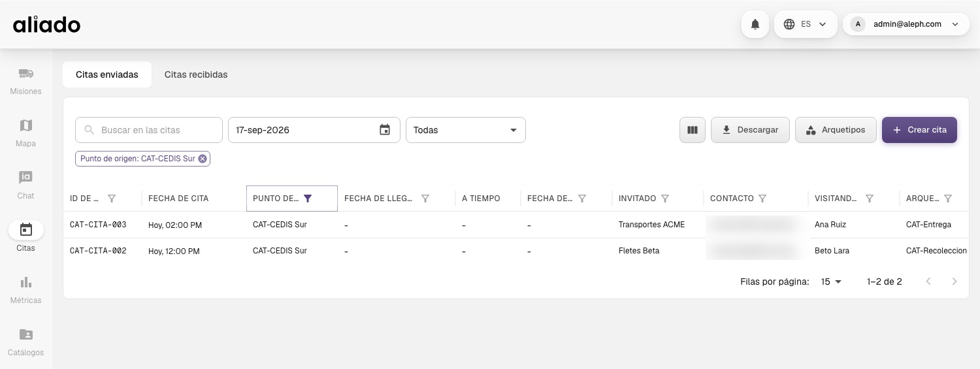This screenshot has height=369, width=980.
Task: Open the notifications bell
Action: (755, 24)
